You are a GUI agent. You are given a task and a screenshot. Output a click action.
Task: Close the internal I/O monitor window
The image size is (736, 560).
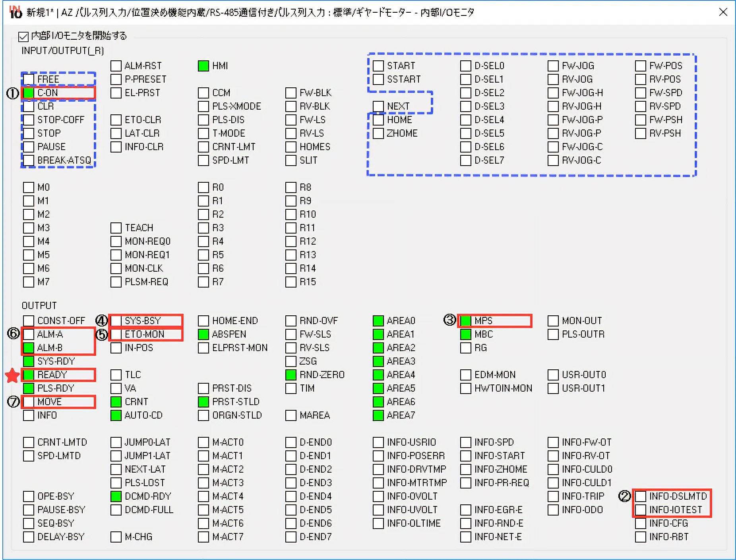pyautogui.click(x=723, y=12)
